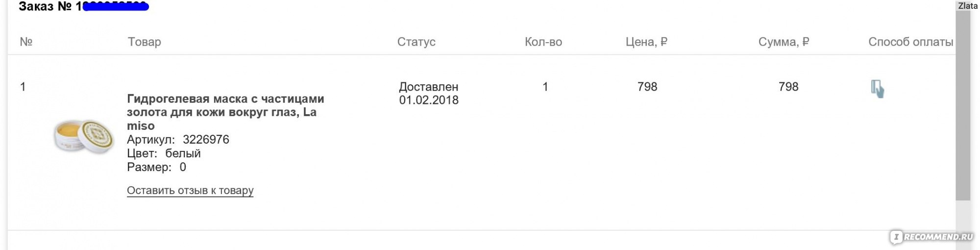Viewport: 980px width, 250px height.
Task: Click the Заказ № order heading
Action: click(x=84, y=6)
